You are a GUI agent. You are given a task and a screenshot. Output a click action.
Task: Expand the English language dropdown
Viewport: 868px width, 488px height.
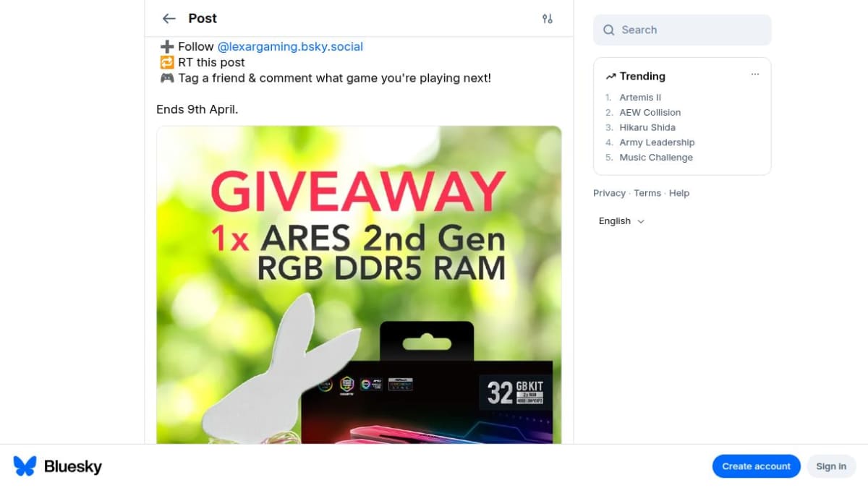[621, 221]
